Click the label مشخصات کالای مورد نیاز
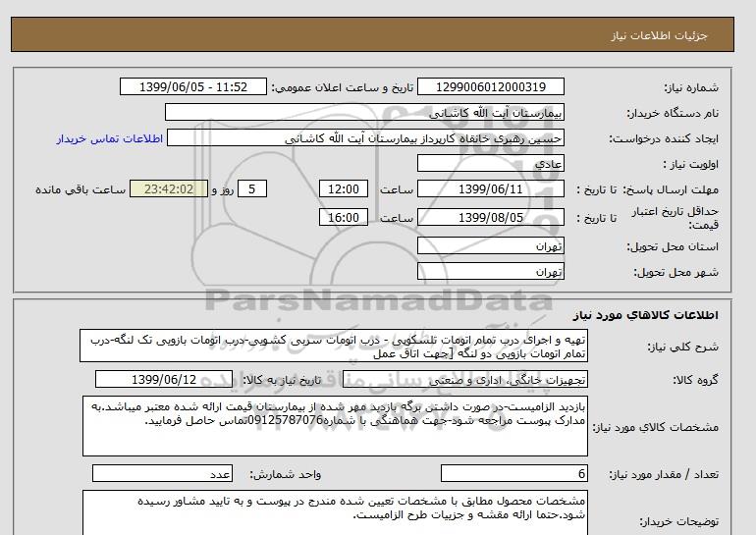The height and width of the screenshot is (535, 756). pyautogui.click(x=655, y=427)
